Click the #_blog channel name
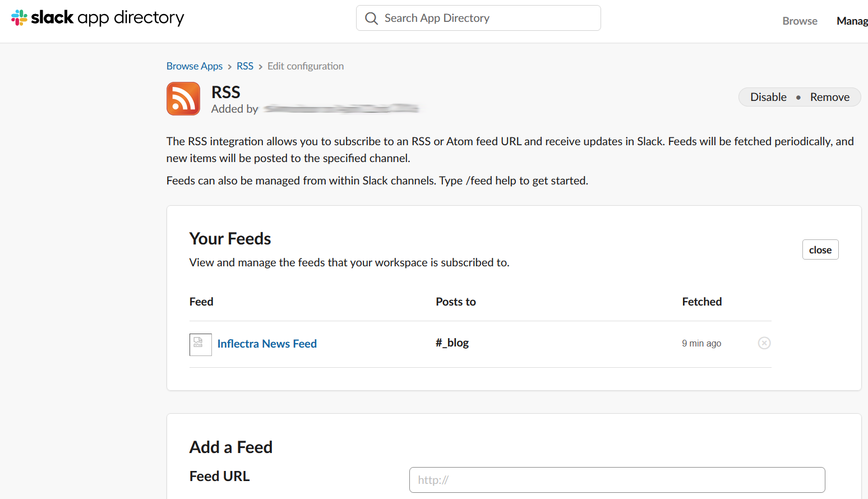Image resolution: width=868 pixels, height=499 pixels. (452, 343)
